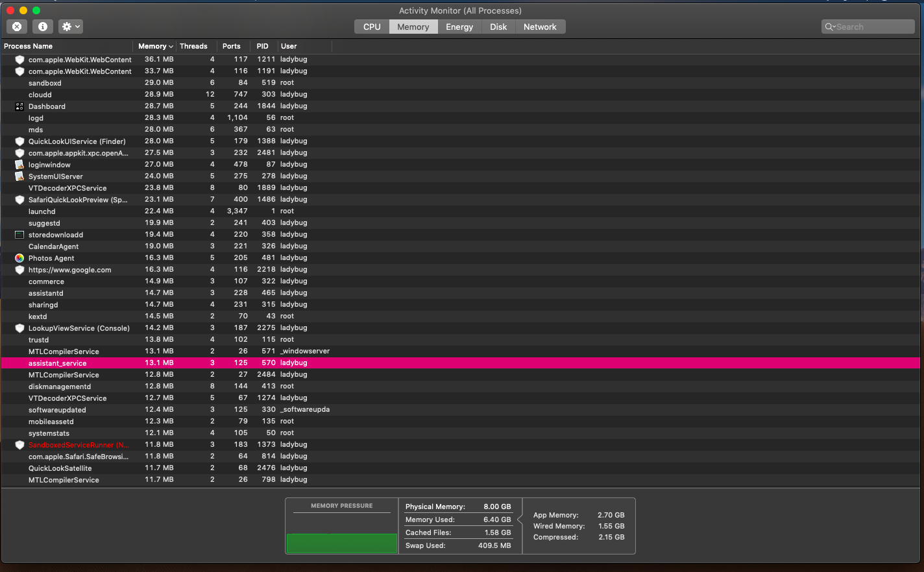Image resolution: width=924 pixels, height=572 pixels.
Task: Click the highlighted assistant_service row
Action: coord(460,363)
